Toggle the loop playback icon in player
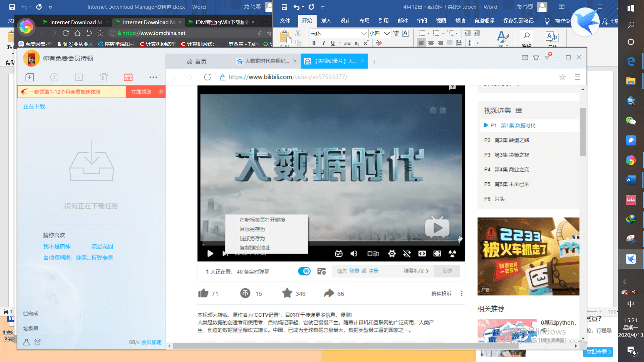644x362 pixels. pyautogui.click(x=407, y=254)
